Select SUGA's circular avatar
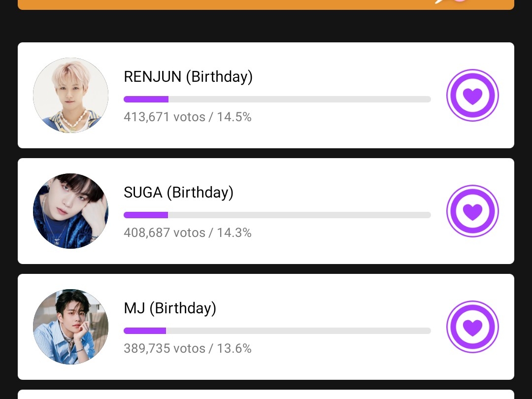The height and width of the screenshot is (399, 532). click(70, 211)
